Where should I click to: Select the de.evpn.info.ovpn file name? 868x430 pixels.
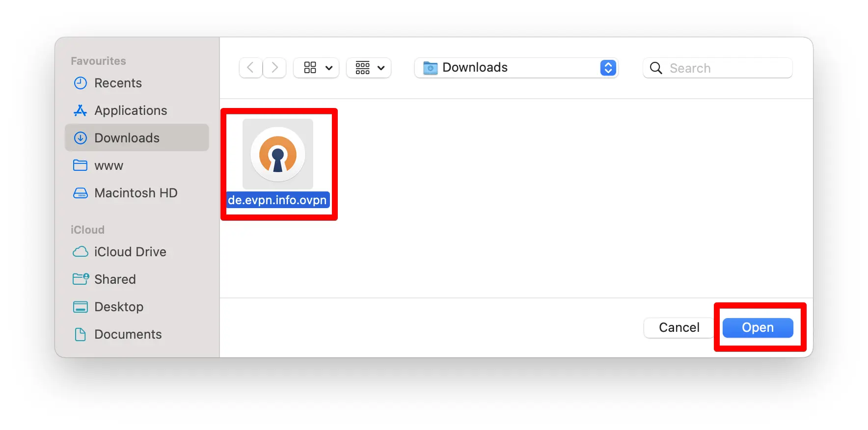tap(277, 200)
